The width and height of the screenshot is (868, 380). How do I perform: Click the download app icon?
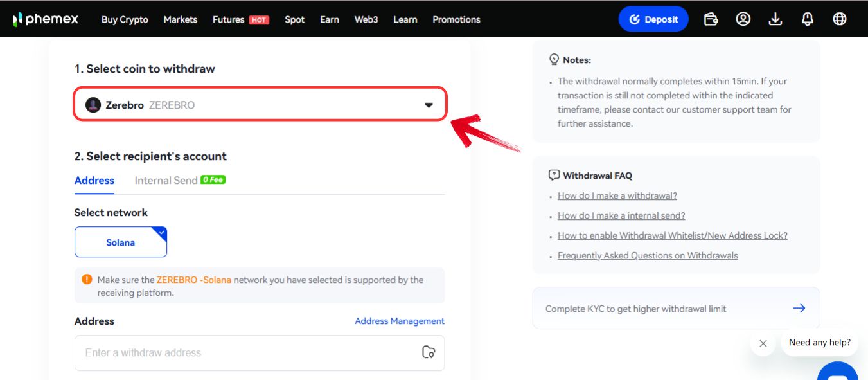(775, 19)
